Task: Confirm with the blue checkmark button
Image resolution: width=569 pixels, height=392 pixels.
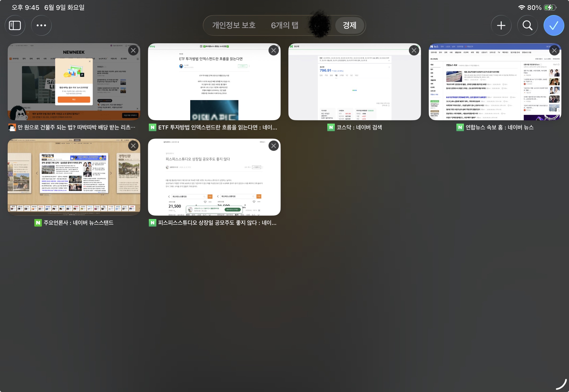Action: coord(554,25)
